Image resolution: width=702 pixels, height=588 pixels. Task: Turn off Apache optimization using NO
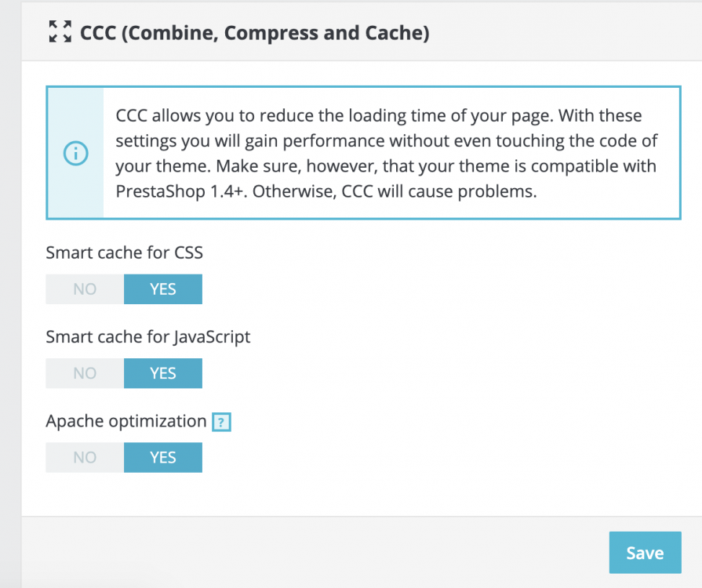pos(85,458)
